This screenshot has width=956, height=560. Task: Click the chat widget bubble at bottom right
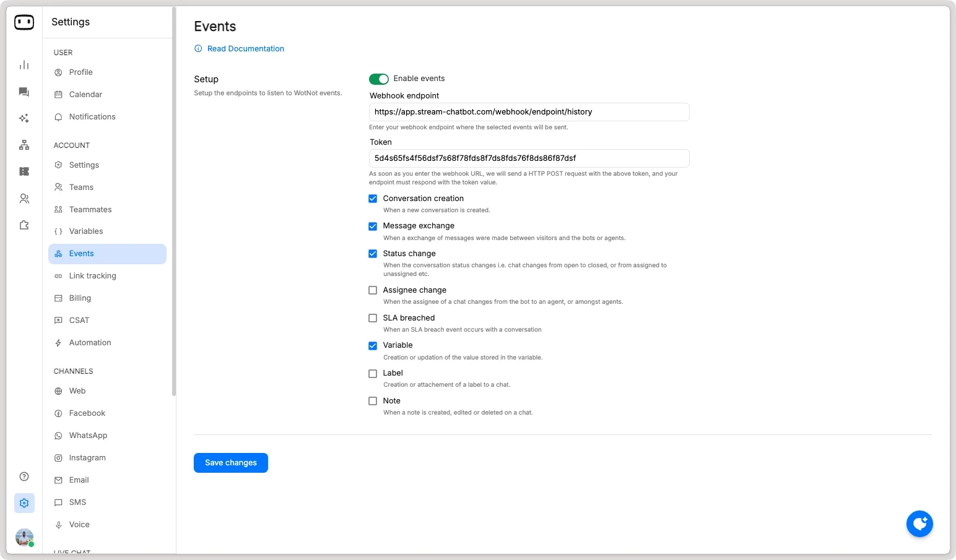pos(919,523)
